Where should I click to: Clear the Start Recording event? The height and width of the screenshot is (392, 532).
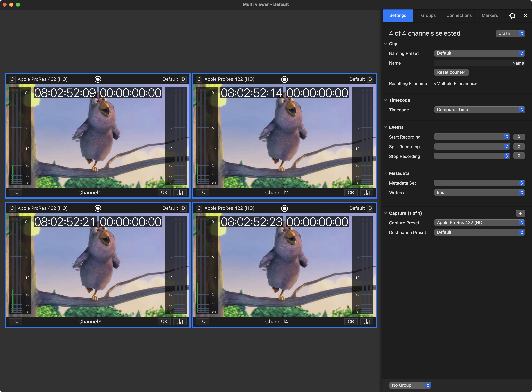pos(519,137)
